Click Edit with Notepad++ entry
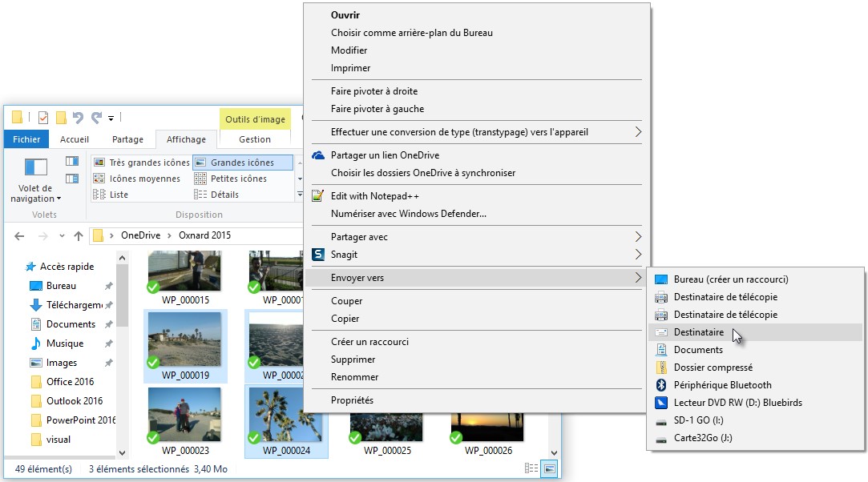The image size is (868, 482). [374, 196]
